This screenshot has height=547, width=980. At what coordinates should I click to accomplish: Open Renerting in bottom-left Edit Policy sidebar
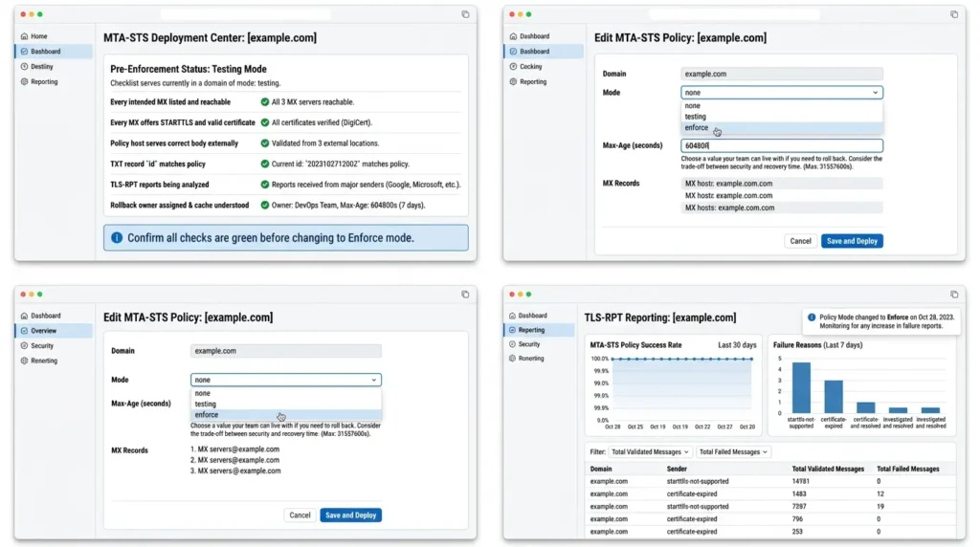point(44,361)
